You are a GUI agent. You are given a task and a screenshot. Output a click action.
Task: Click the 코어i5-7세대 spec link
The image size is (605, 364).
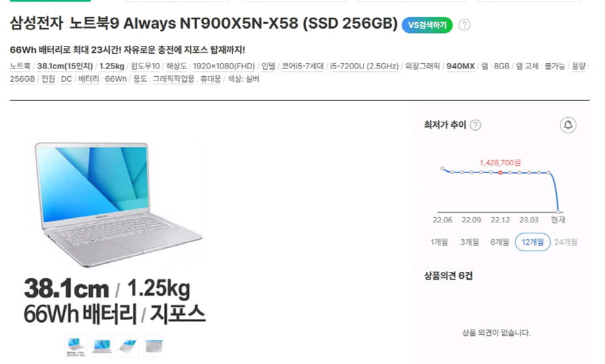[302, 66]
